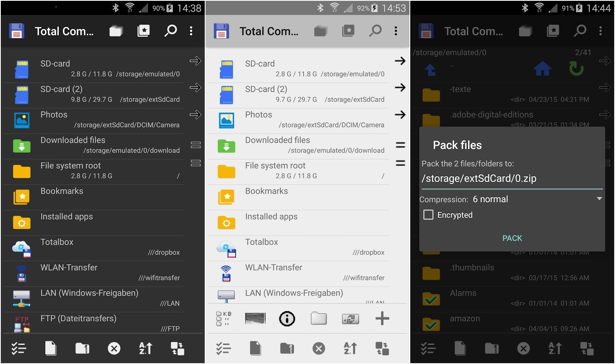This screenshot has width=615, height=364.
Task: Tap PACK to compress the selected files
Action: coord(512,238)
